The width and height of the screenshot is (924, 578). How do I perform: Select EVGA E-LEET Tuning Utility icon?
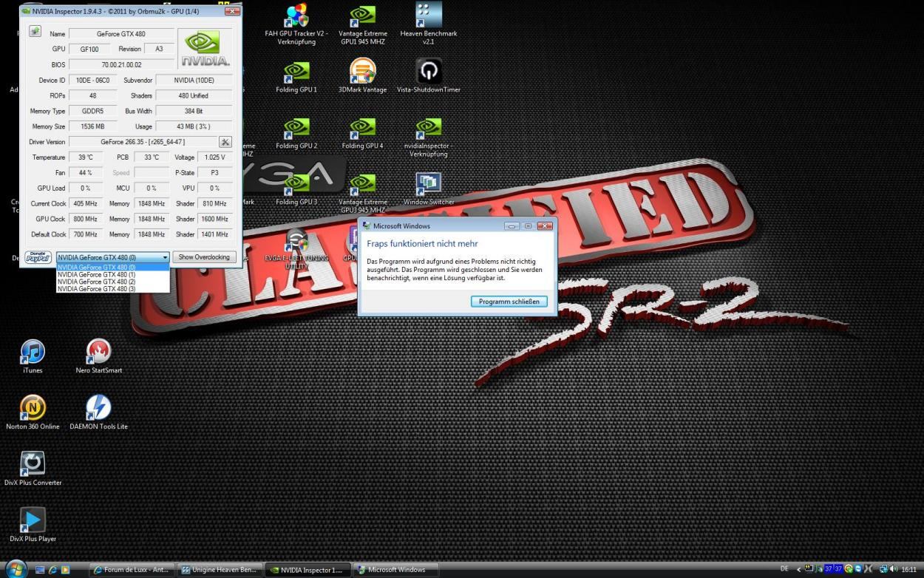(x=296, y=248)
